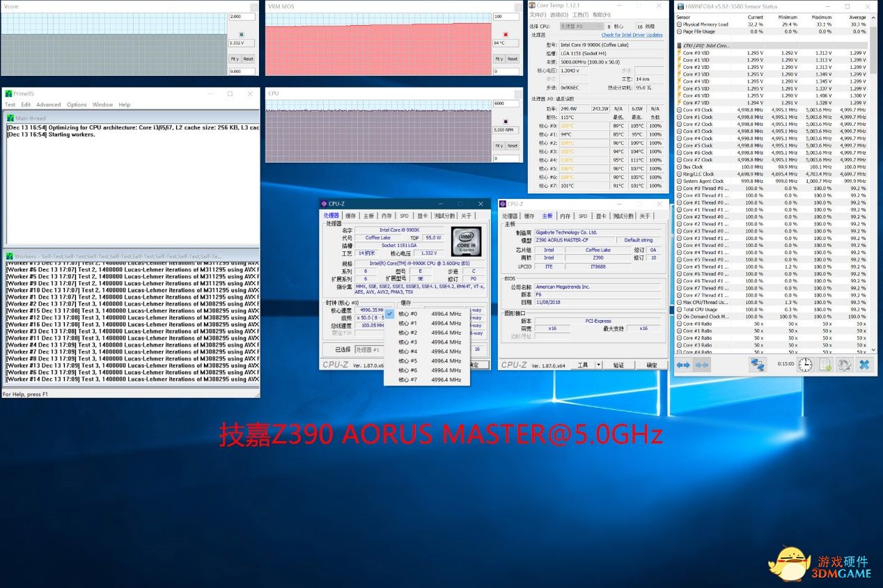
Task: Click Core #0 VID lightning icon
Action: click(679, 53)
